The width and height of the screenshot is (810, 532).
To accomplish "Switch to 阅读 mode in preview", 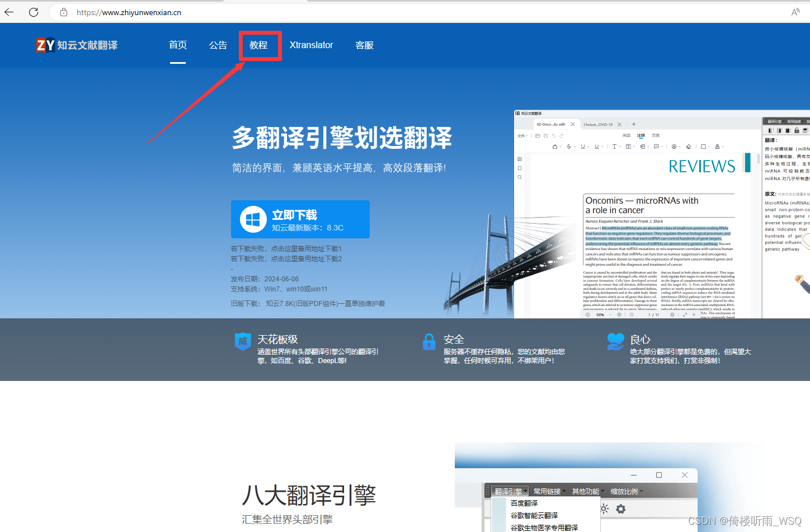I will (627, 135).
